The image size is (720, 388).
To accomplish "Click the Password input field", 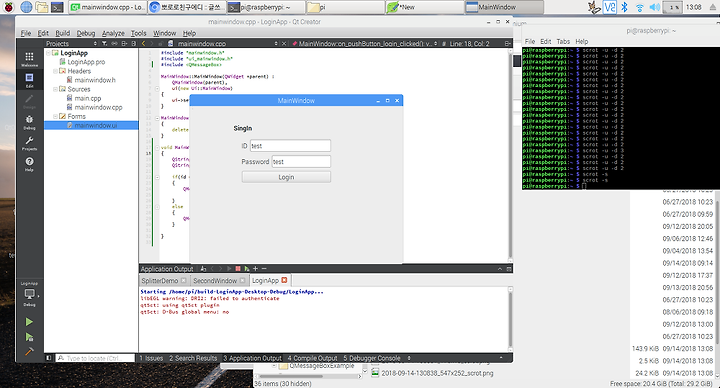I will 301,162.
